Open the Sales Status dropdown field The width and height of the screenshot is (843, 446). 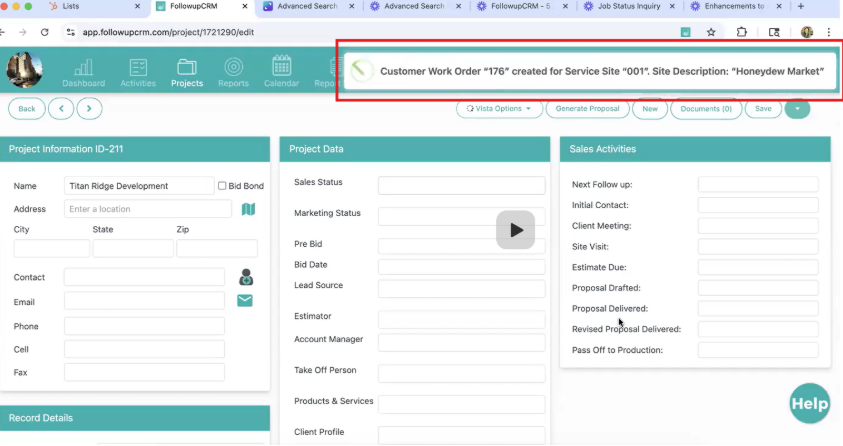[x=461, y=185]
